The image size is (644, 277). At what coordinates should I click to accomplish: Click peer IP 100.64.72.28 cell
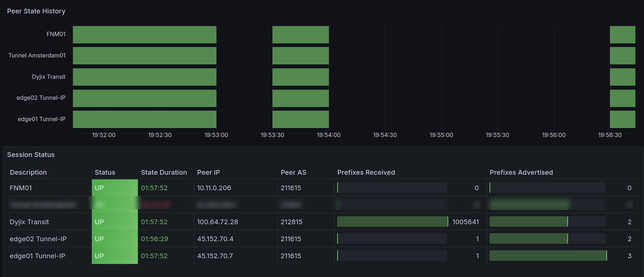[217, 222]
